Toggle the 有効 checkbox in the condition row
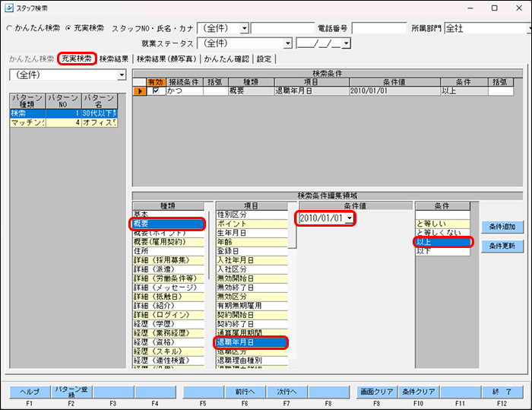 [x=156, y=91]
